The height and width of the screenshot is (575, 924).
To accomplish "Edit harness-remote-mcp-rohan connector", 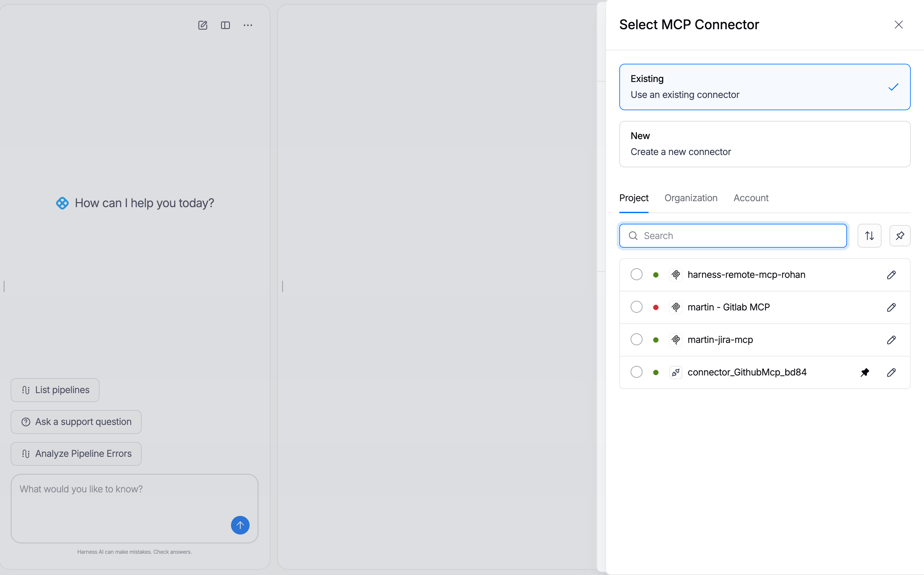I will click(x=891, y=275).
